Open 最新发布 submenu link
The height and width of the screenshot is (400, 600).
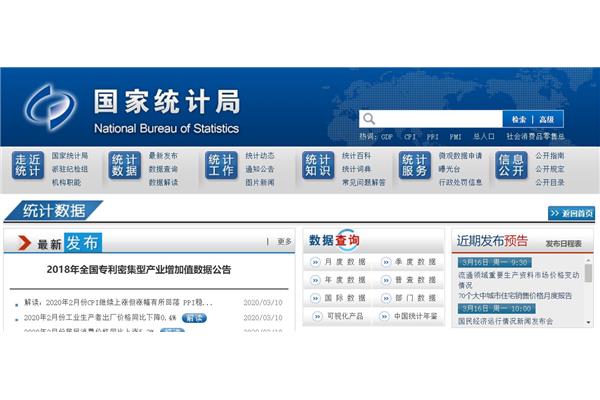pyautogui.click(x=163, y=156)
